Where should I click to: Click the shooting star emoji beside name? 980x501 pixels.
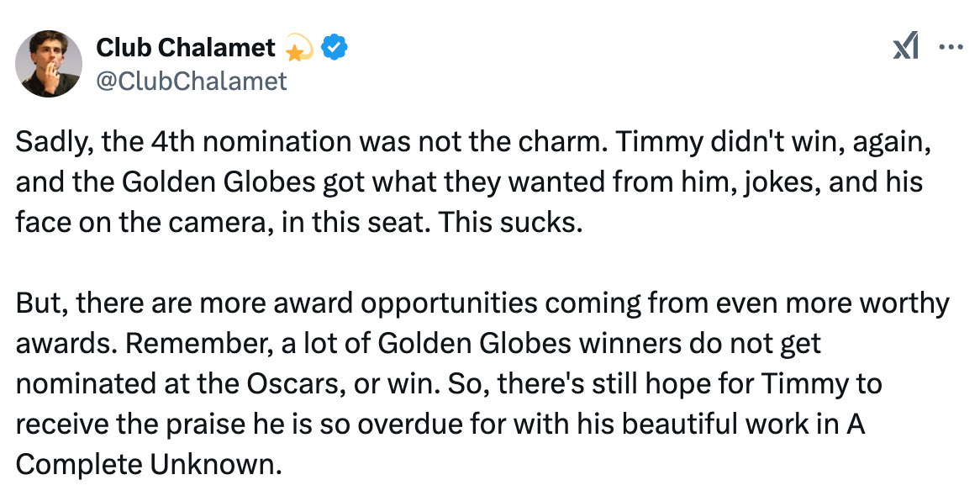[x=298, y=48]
